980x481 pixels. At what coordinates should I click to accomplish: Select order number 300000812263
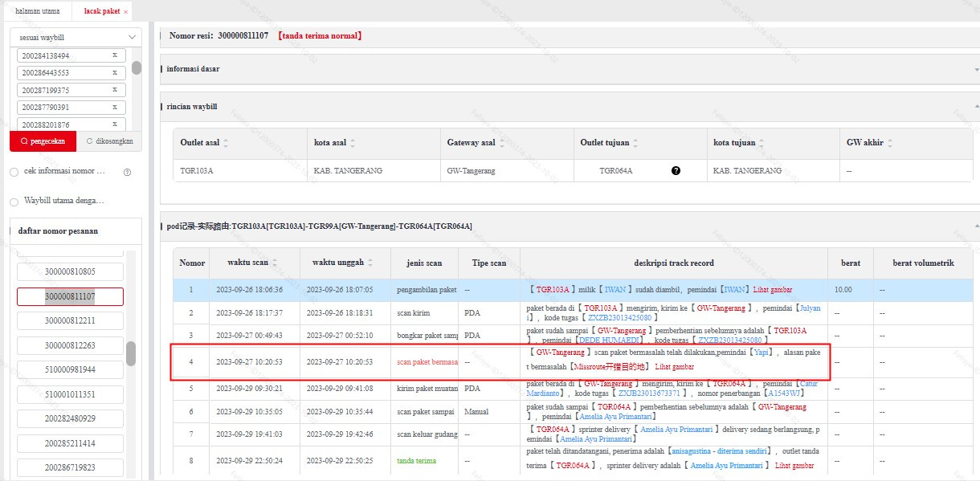point(70,345)
